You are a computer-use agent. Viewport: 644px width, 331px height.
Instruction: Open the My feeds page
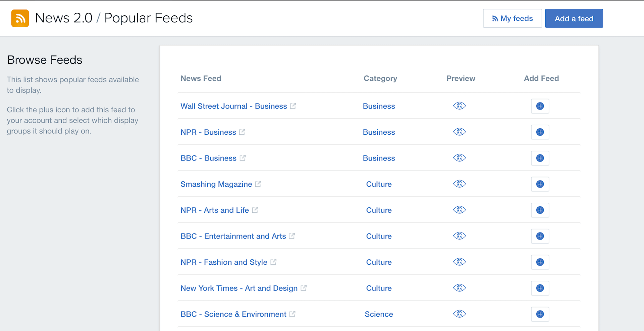(512, 18)
